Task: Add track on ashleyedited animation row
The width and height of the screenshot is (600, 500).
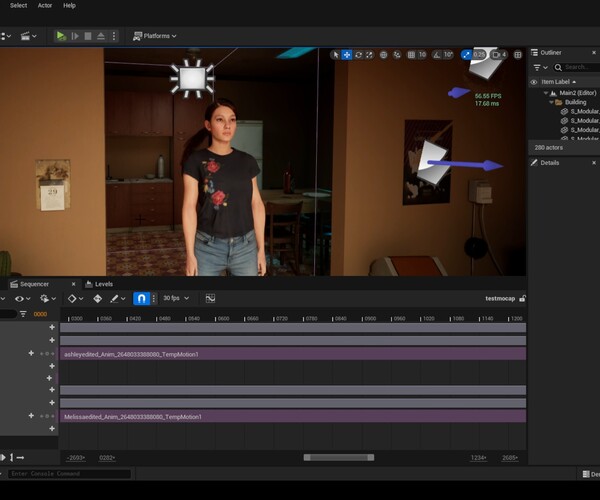Action: [31, 353]
